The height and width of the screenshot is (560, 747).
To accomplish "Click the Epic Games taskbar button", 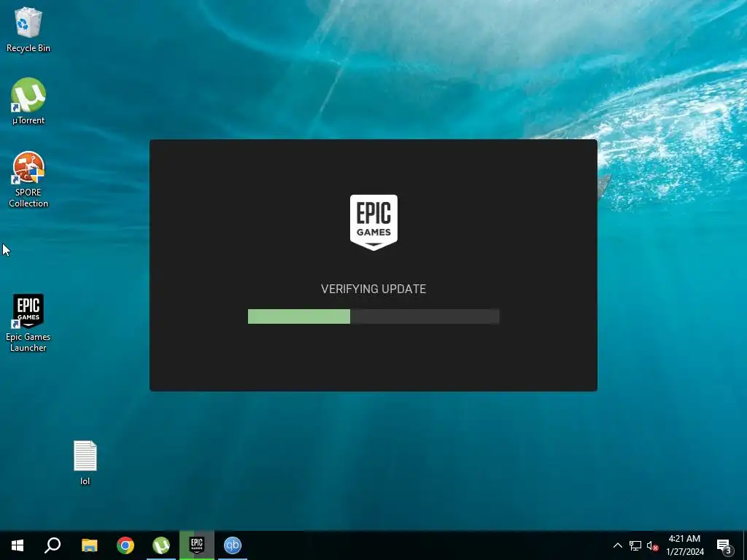I will point(197,545).
